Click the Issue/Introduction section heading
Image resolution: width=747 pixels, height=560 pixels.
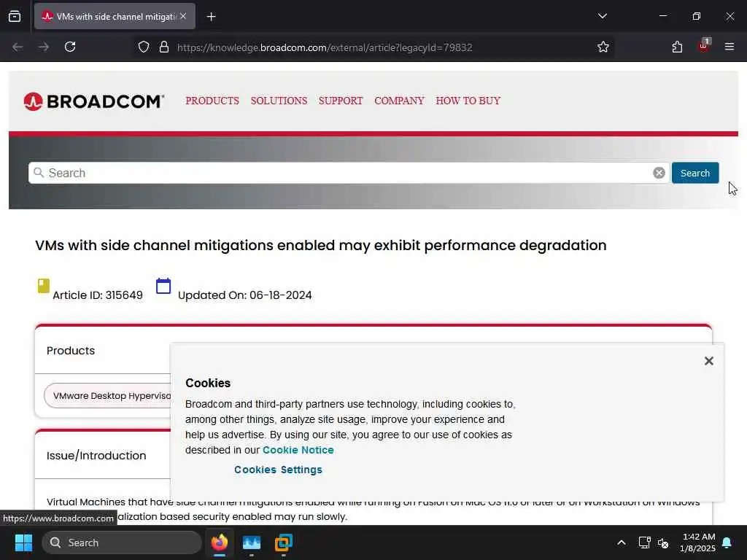tap(96, 456)
